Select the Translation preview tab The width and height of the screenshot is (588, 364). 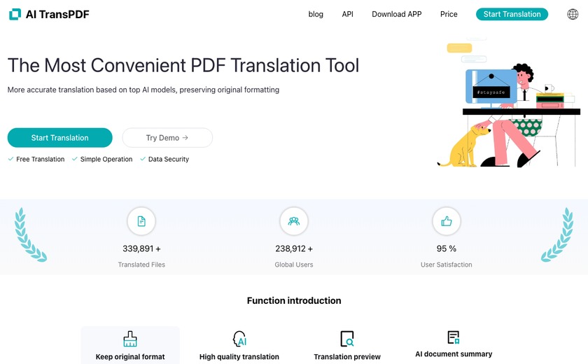tap(347, 345)
